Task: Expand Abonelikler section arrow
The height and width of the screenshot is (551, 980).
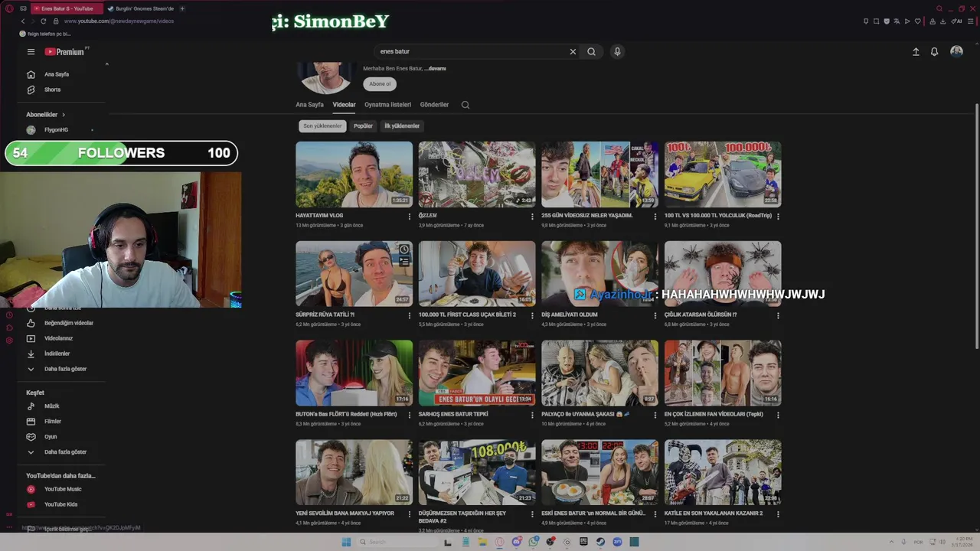Action: pos(64,115)
